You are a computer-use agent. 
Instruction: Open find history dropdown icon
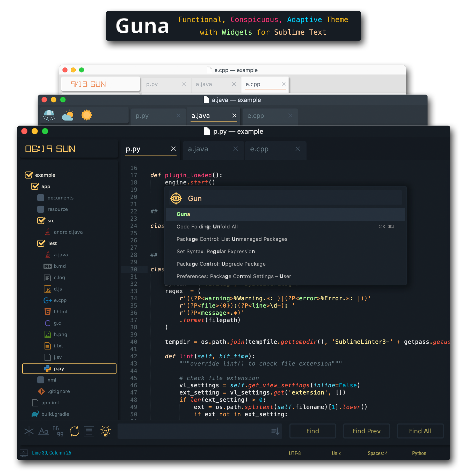coord(275,431)
